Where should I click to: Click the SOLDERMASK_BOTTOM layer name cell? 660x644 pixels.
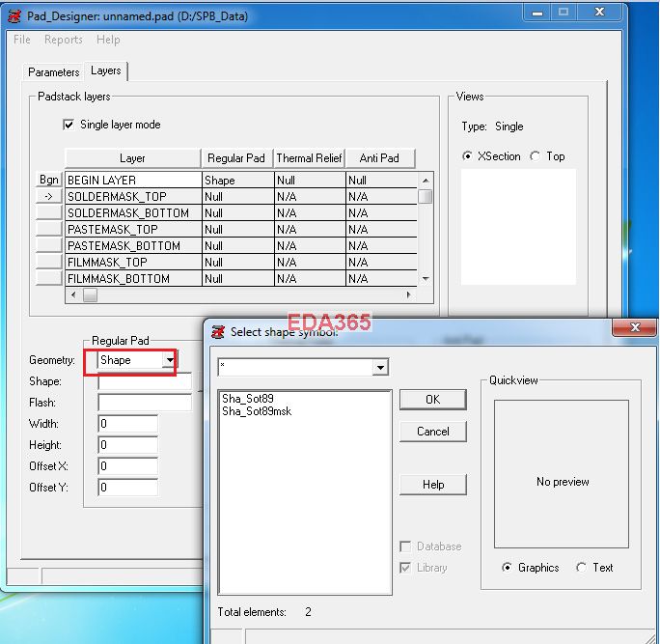tap(133, 213)
